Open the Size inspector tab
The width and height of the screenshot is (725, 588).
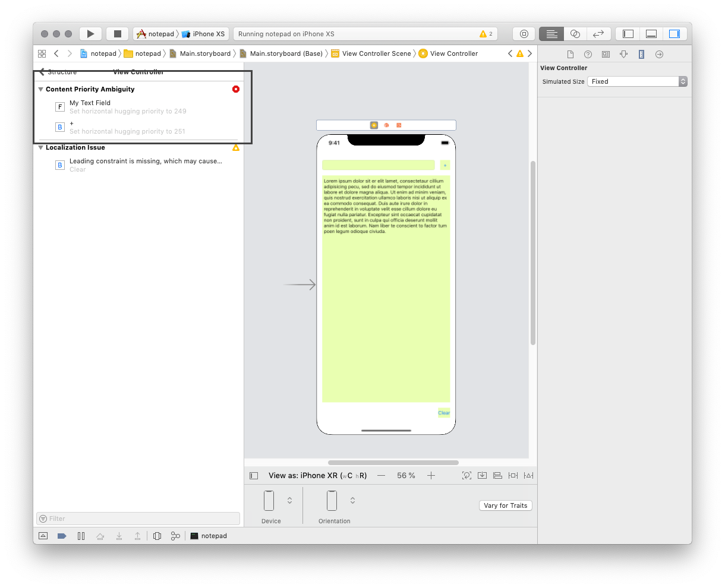click(641, 54)
